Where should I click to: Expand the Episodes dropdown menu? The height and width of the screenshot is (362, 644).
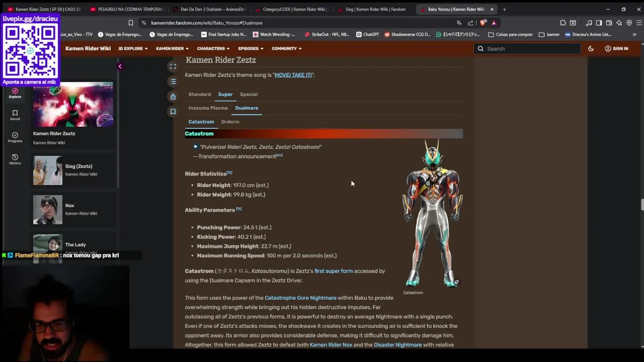251,49
